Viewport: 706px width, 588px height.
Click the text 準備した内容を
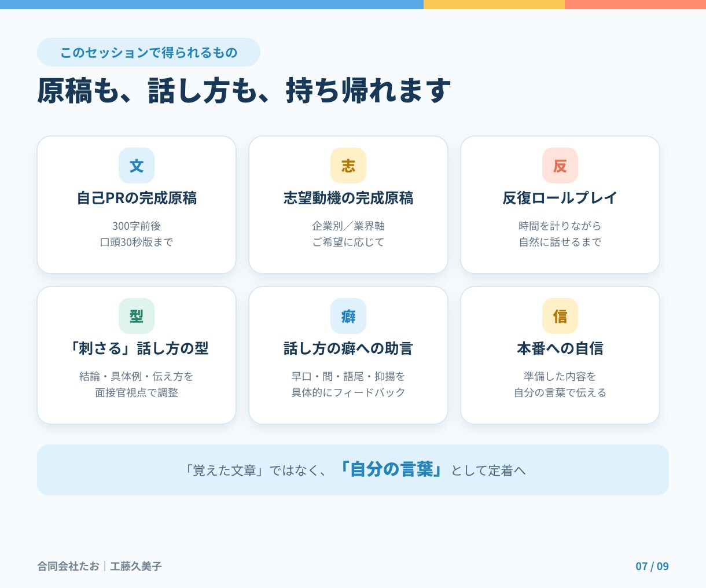pyautogui.click(x=560, y=376)
